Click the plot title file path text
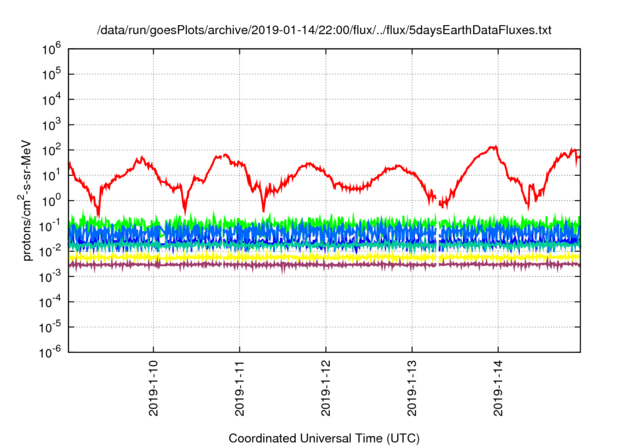This screenshot has width=640, height=448. tap(324, 30)
